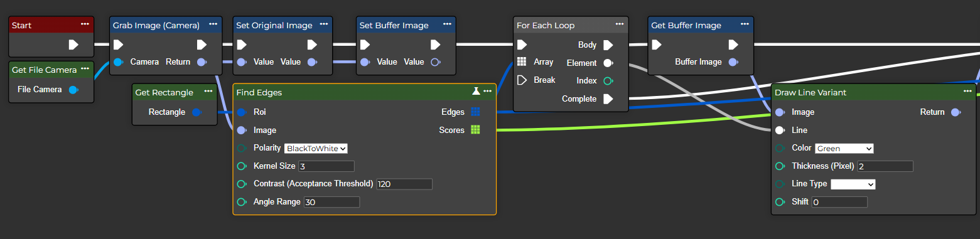Click the flask icon on Find Edges
The image size is (980, 239).
[x=476, y=92]
